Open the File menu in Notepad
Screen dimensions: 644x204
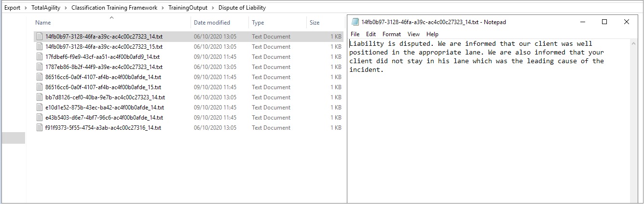click(x=355, y=34)
